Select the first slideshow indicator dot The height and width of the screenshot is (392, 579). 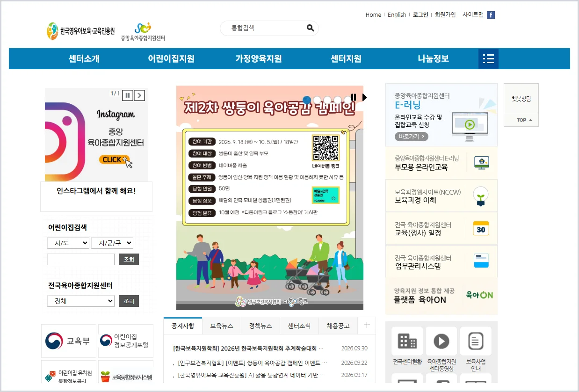click(307, 100)
